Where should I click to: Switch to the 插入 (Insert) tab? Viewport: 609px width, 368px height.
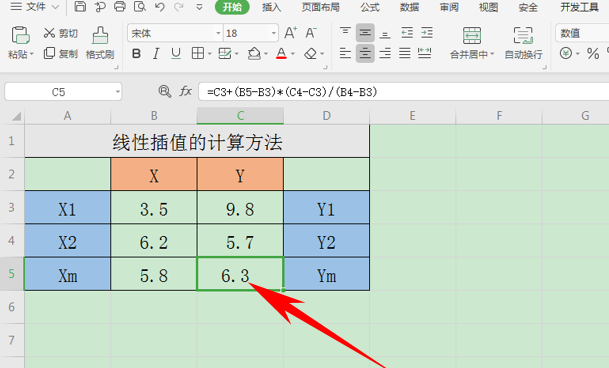(x=271, y=7)
